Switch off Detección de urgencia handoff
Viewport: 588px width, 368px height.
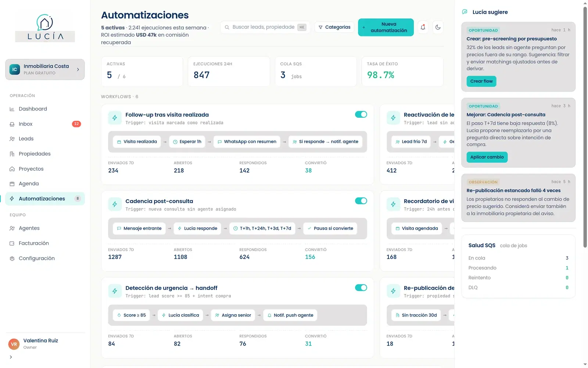coord(361,288)
